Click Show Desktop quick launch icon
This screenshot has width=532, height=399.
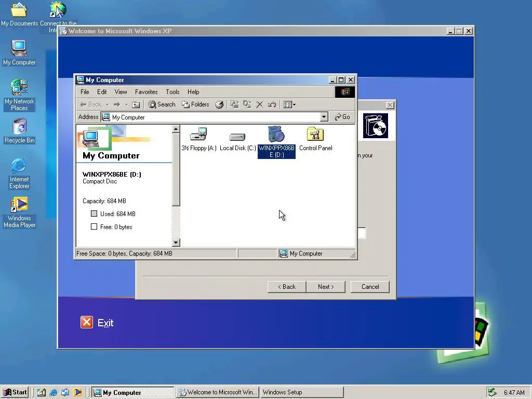click(42, 393)
